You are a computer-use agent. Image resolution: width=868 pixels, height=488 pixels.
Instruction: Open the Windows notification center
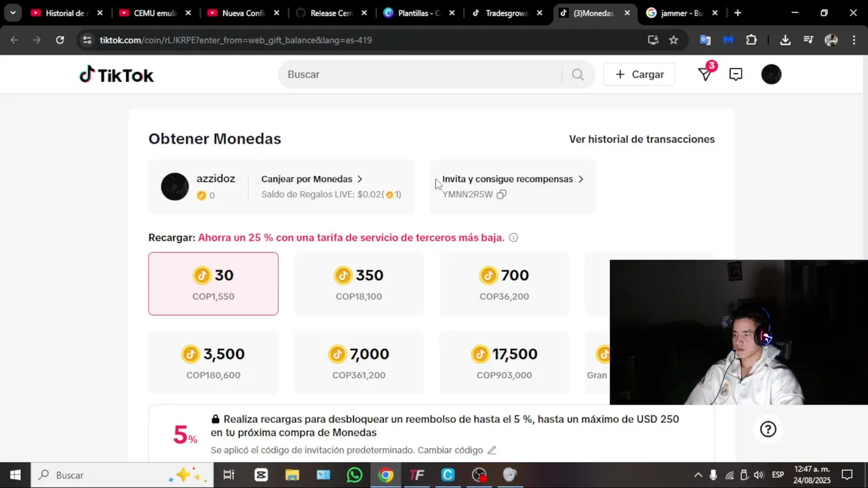tap(847, 475)
